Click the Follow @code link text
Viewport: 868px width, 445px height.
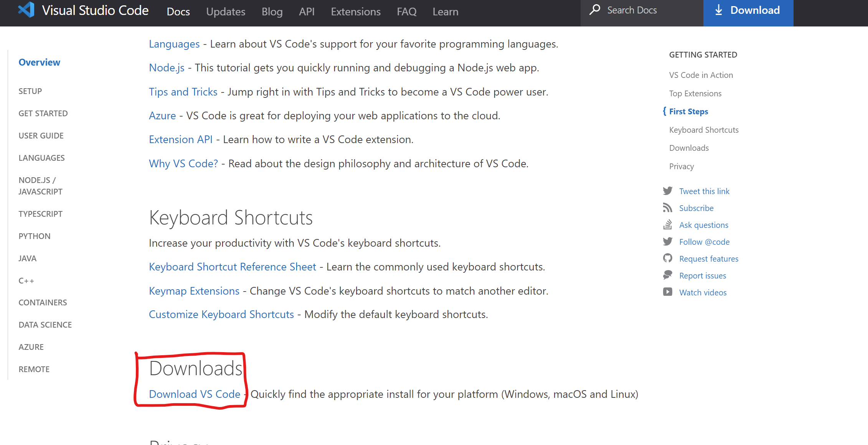(705, 242)
